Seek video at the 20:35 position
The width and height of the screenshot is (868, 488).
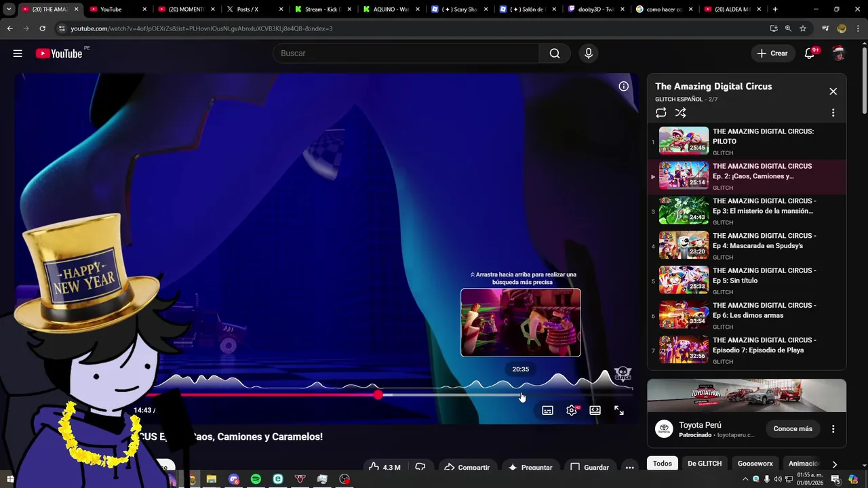pos(521,395)
